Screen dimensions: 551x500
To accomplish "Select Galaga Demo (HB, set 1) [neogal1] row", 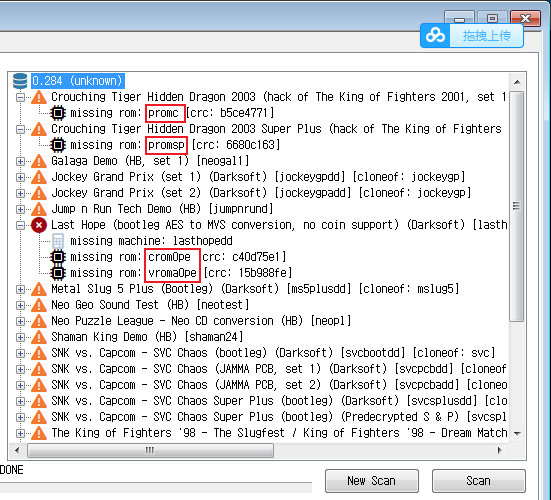I will (x=150, y=161).
